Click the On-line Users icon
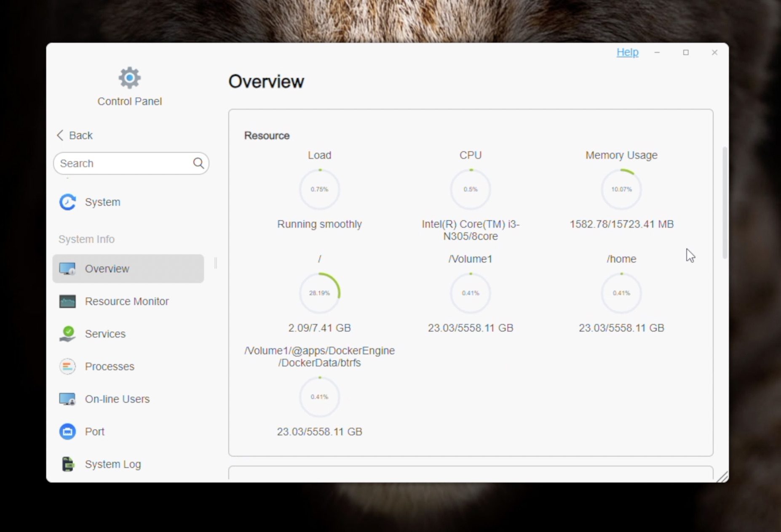The image size is (781, 532). 67,399
